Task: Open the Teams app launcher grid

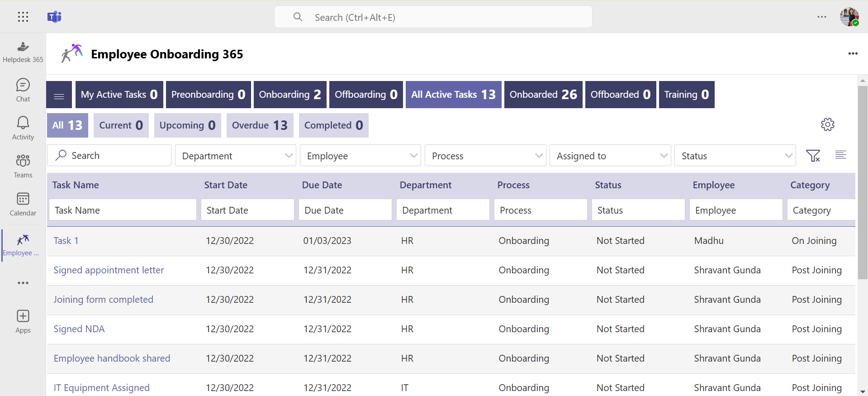Action: [23, 17]
